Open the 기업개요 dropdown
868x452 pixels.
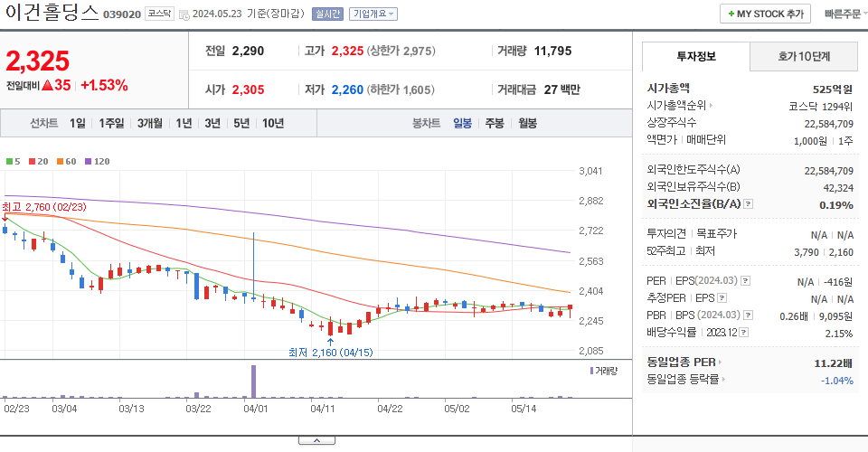(x=373, y=14)
